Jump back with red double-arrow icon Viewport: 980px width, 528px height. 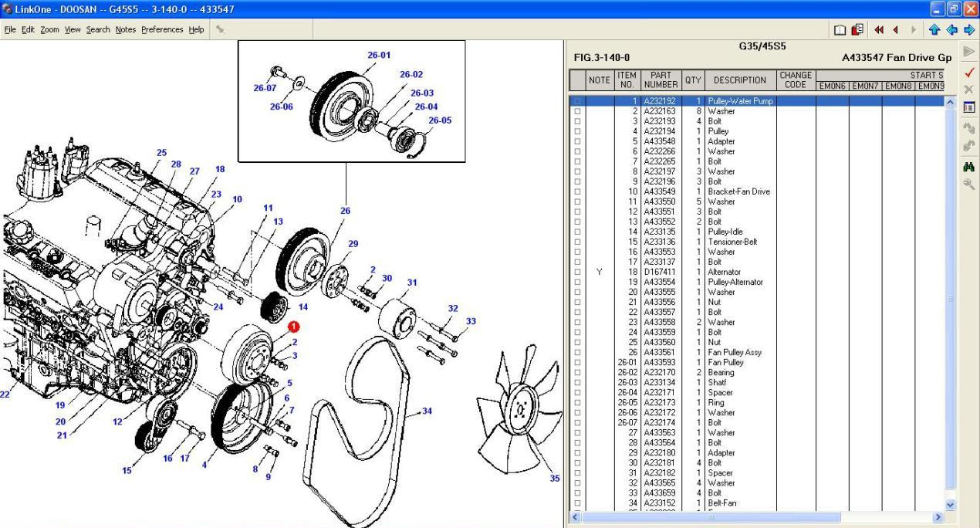(879, 30)
